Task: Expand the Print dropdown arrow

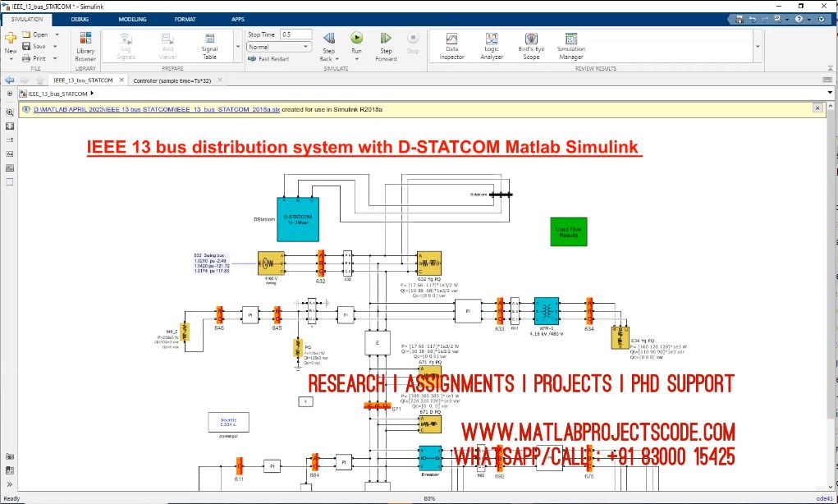Action: (55, 58)
